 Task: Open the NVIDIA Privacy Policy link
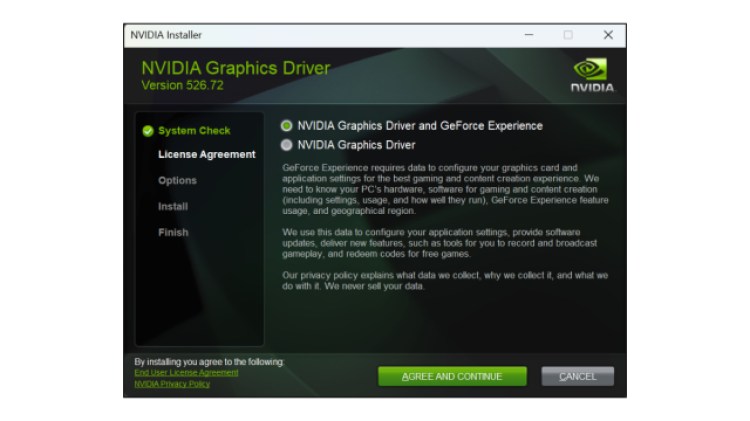click(172, 384)
